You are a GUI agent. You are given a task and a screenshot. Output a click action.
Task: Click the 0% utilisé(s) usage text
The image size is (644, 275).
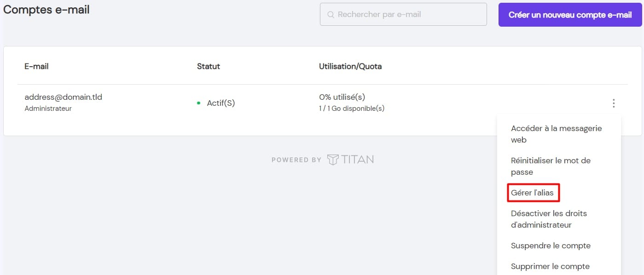coord(342,97)
